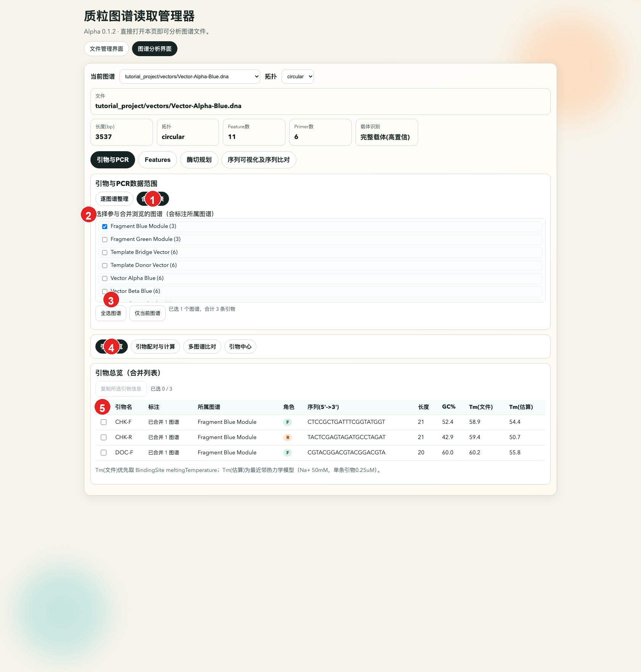Click the red step marker numbered 5
The width and height of the screenshot is (641, 672).
pos(102,408)
